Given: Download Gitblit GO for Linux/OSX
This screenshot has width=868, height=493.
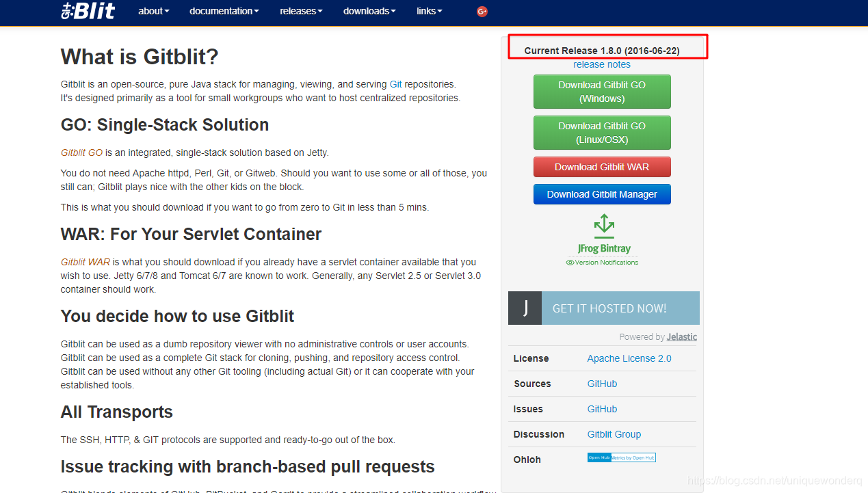Looking at the screenshot, I should [602, 133].
